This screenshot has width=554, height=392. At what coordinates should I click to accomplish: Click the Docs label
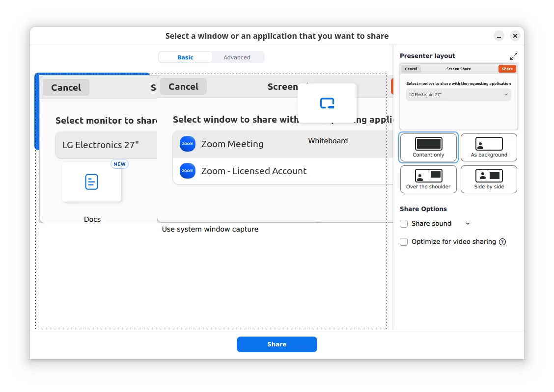click(x=92, y=219)
